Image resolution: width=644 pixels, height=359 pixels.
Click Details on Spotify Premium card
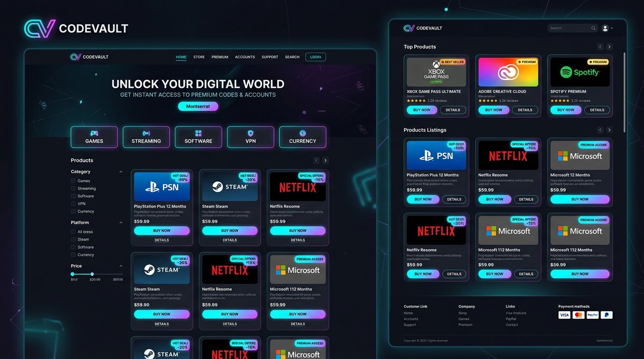[597, 110]
